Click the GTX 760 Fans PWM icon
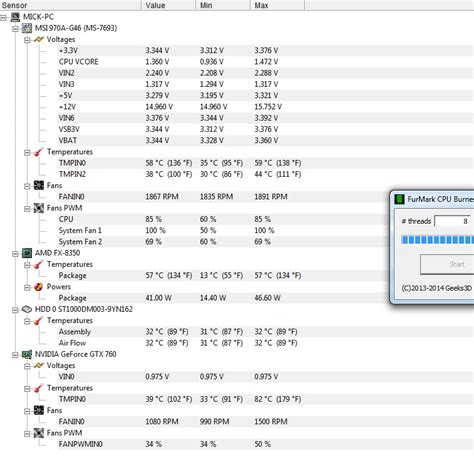This screenshot has width=474, height=458. [39, 433]
